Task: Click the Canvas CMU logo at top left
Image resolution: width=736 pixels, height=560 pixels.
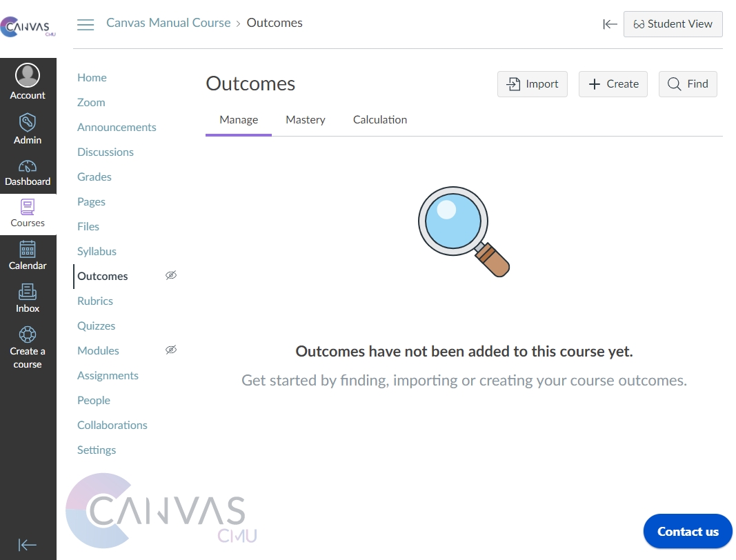Action: (28, 28)
